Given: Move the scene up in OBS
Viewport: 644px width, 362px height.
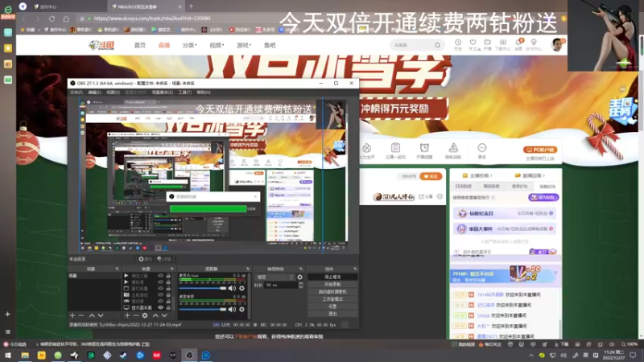Looking at the screenshot, I should (92, 315).
